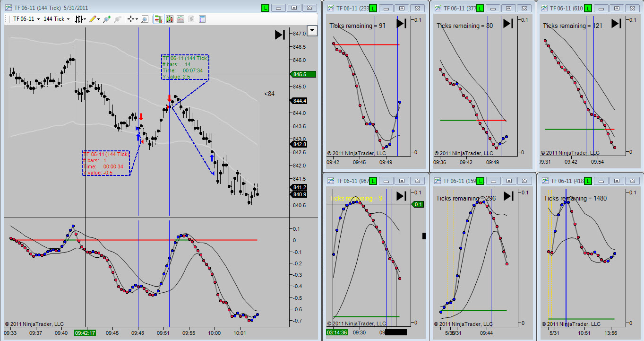Click the 844.4 price marker on axis

pyautogui.click(x=300, y=101)
